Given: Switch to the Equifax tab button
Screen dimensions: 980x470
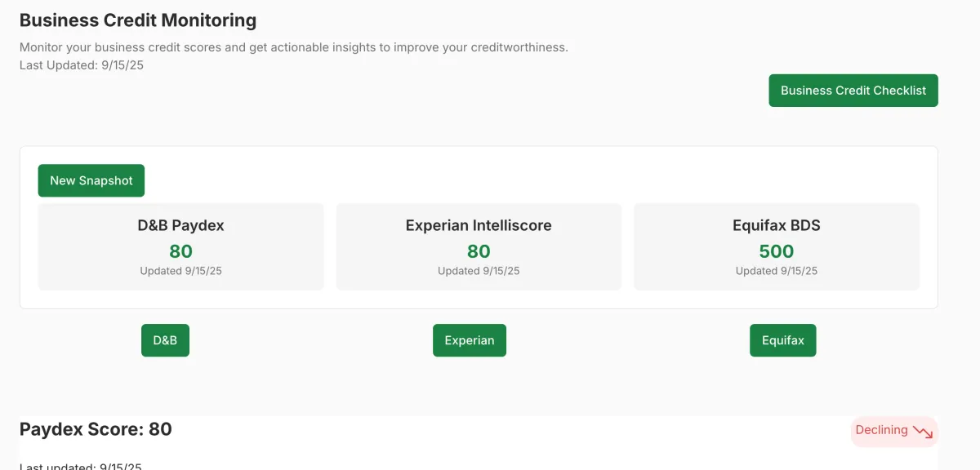Looking at the screenshot, I should click(x=782, y=340).
